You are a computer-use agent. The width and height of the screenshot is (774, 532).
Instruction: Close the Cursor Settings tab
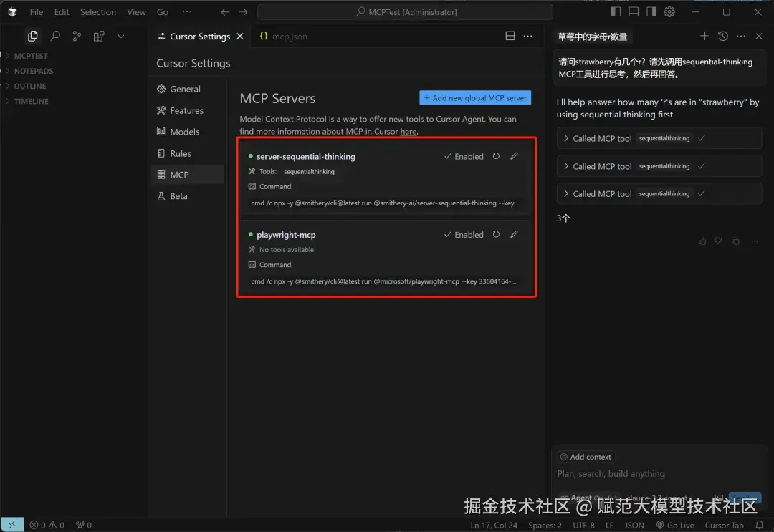pos(240,36)
